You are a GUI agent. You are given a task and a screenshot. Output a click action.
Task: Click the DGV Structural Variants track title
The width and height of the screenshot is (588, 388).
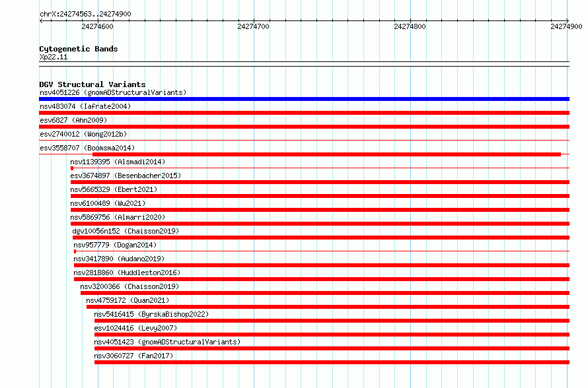tap(92, 84)
